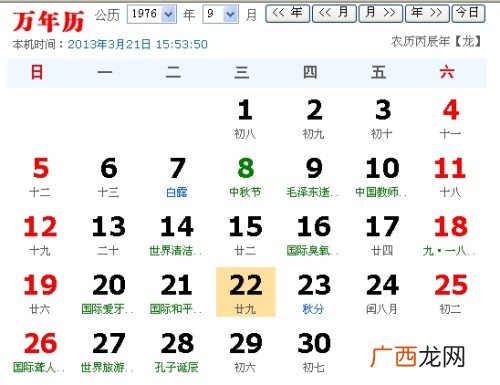
Task: Go to next year with 年 >> button
Action: pyautogui.click(x=427, y=13)
